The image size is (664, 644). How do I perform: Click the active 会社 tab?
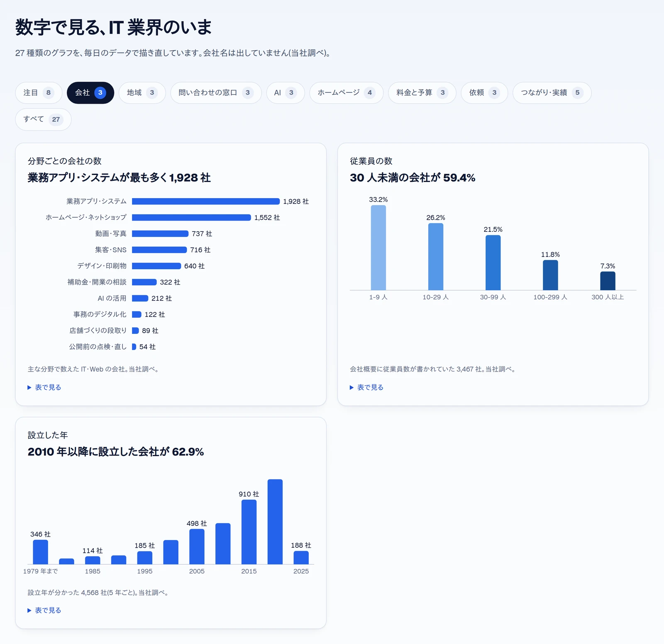(x=90, y=93)
